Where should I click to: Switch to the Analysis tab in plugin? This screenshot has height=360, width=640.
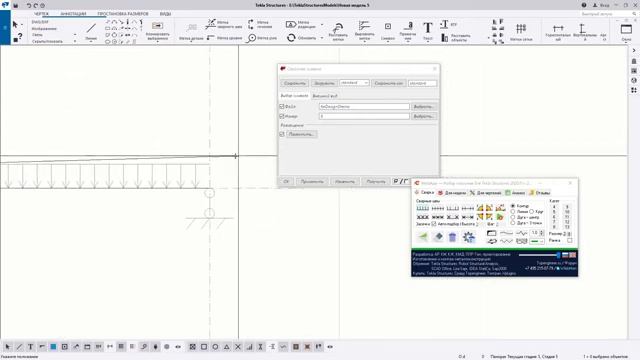pyautogui.click(x=515, y=193)
